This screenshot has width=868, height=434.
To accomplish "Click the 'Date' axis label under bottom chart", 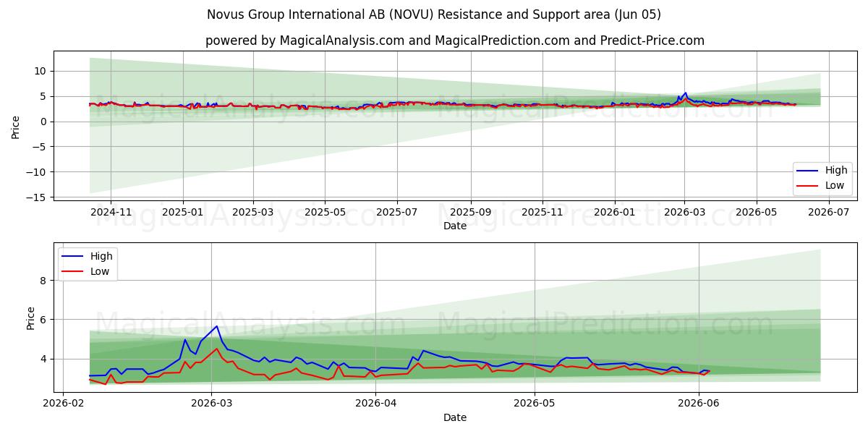I will pos(455,417).
